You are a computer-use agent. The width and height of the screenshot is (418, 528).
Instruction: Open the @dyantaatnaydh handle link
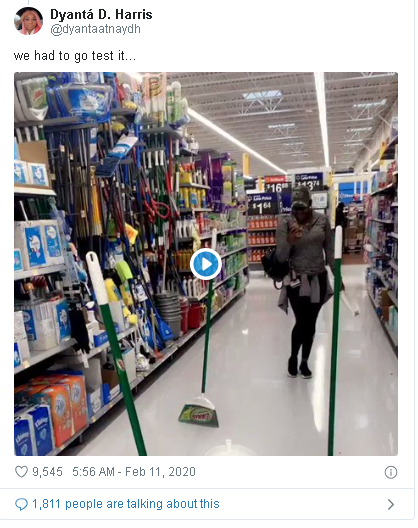[x=95, y=29]
